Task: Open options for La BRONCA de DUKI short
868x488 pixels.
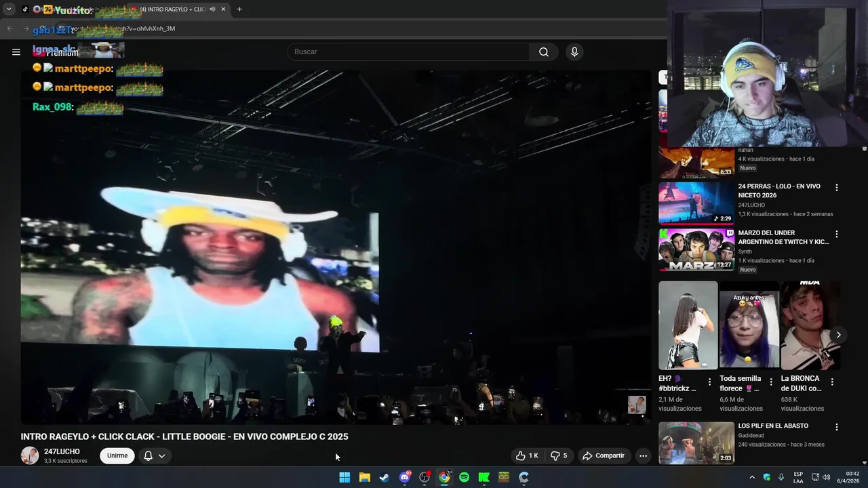Action: 832,382
